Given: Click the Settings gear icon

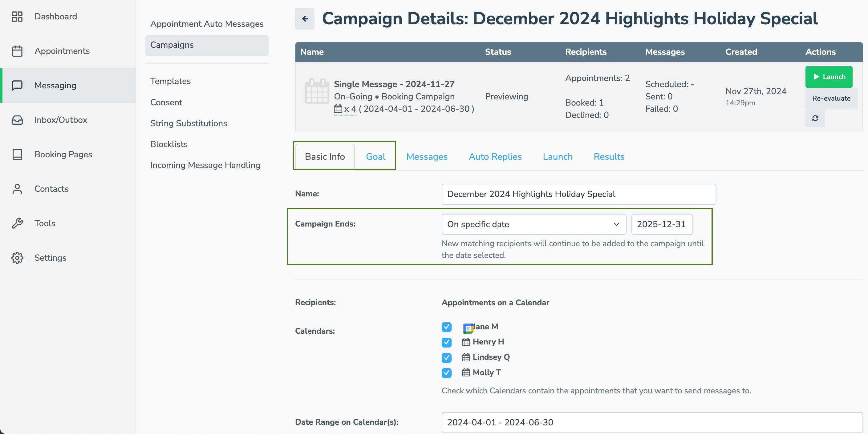Looking at the screenshot, I should [x=17, y=258].
